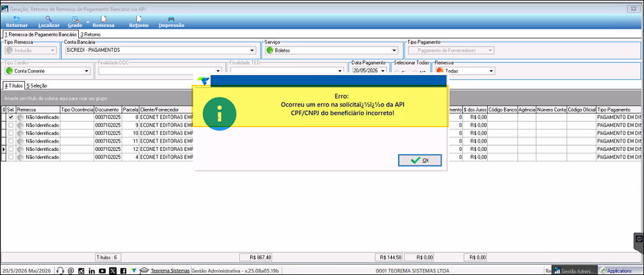This screenshot has width=644, height=275.
Task: Click the row indicator arrow beside Parcela 12
Action: [x=4, y=149]
